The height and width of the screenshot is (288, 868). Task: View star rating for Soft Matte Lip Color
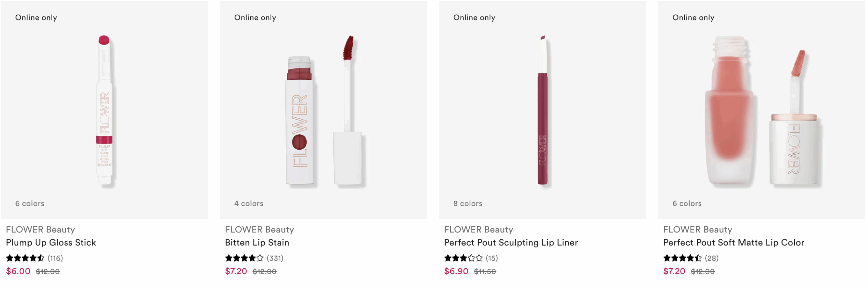tap(682, 258)
